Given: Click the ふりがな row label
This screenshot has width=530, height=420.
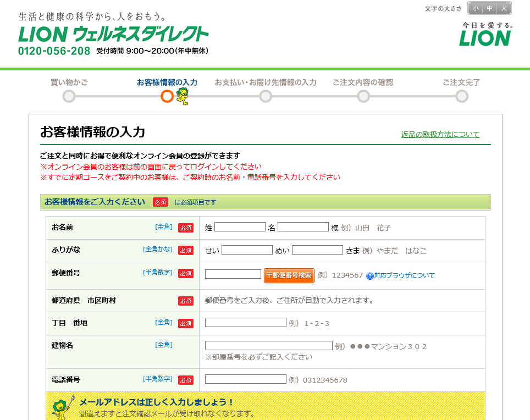Looking at the screenshot, I should [66, 250].
